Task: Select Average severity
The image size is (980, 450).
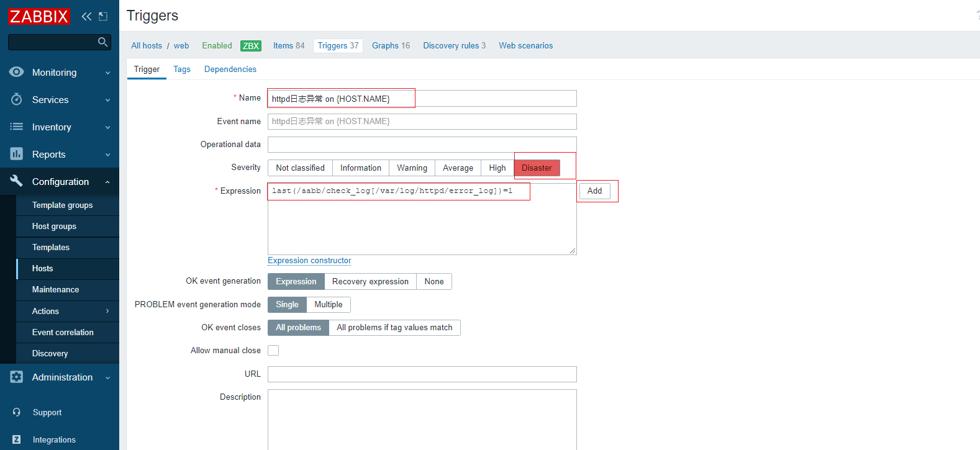Action: (x=458, y=168)
